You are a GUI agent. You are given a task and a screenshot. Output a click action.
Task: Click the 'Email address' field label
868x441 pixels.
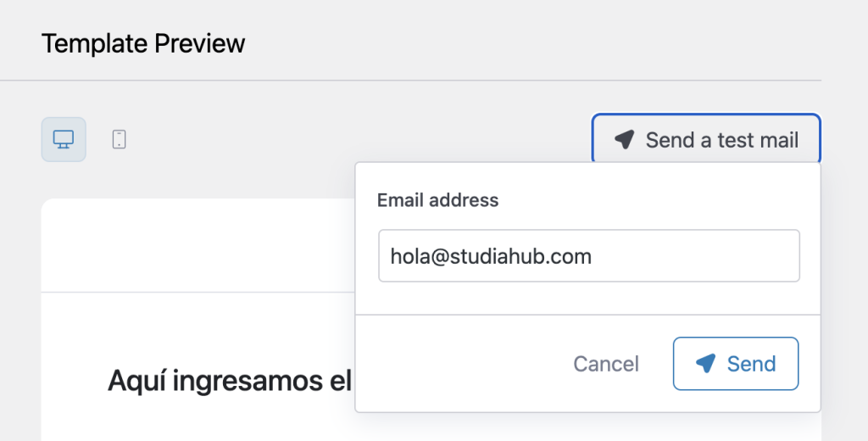point(437,200)
